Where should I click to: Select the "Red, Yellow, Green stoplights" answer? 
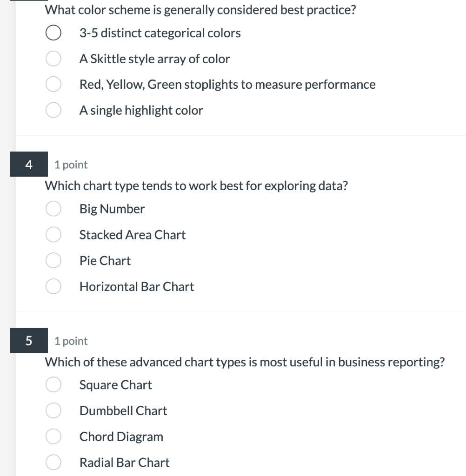click(x=53, y=84)
